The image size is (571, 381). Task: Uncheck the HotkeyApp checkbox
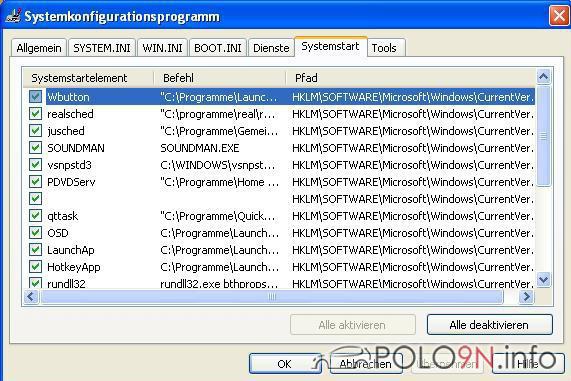click(x=35, y=267)
